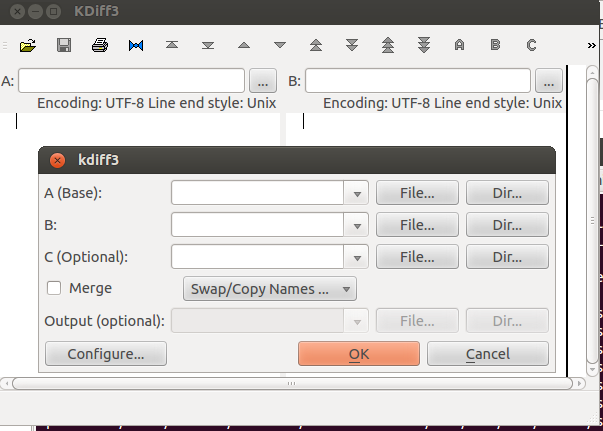Cancel the kdiff3 open dialog
Image resolution: width=603 pixels, height=431 pixels.
pyautogui.click(x=488, y=353)
